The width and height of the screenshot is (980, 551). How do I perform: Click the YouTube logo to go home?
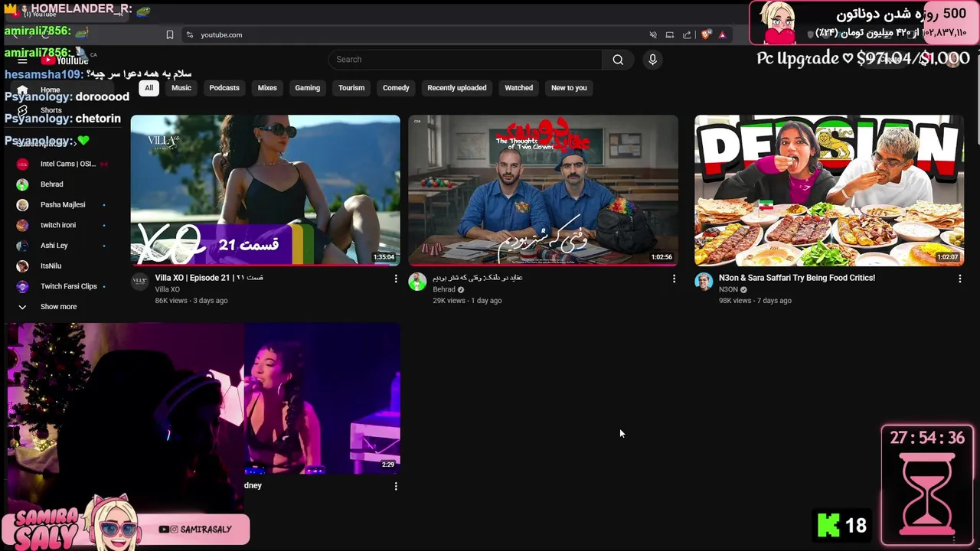pyautogui.click(x=65, y=60)
